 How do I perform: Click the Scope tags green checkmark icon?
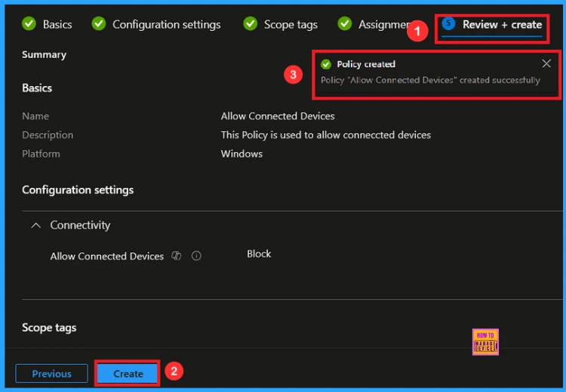point(251,24)
